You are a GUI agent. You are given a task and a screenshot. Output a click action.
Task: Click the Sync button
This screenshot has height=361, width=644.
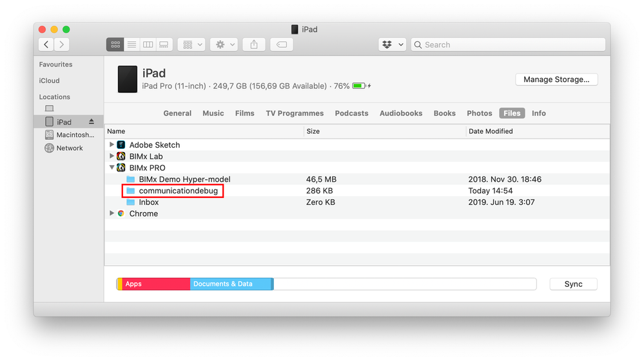(x=573, y=284)
